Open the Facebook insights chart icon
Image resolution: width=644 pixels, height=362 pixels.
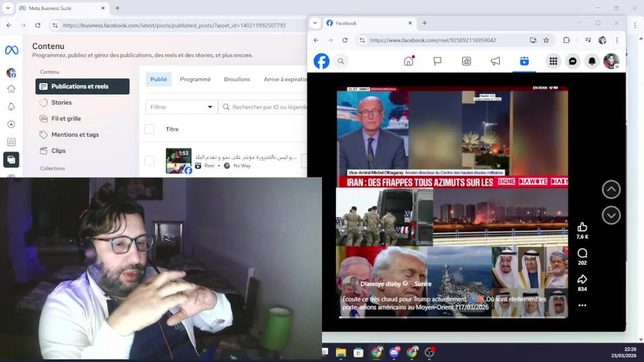pyautogui.click(x=466, y=61)
